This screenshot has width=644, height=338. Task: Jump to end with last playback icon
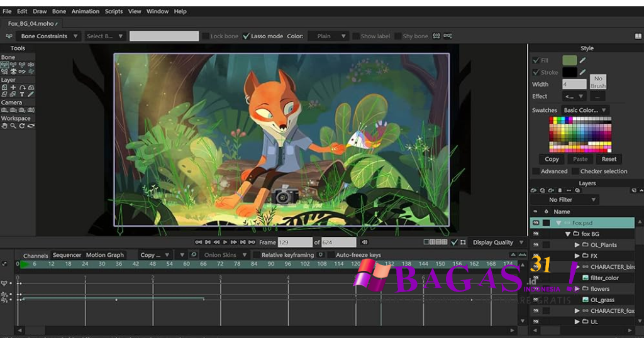click(x=252, y=242)
